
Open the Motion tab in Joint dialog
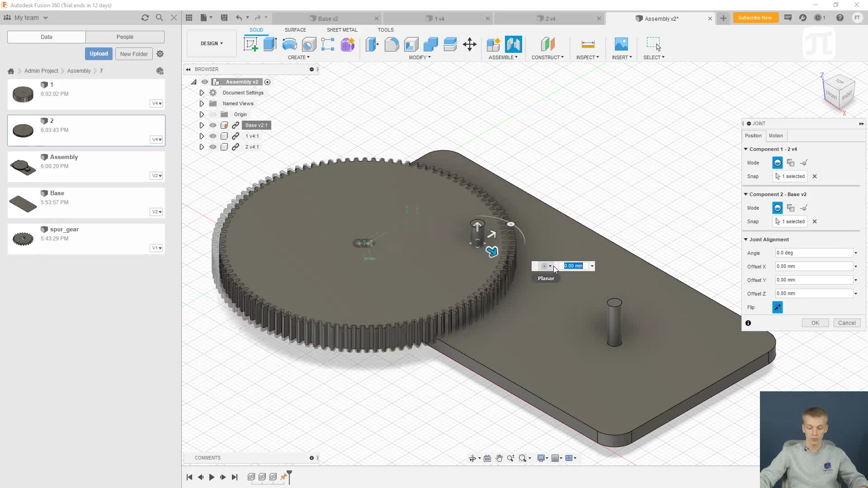(776, 136)
